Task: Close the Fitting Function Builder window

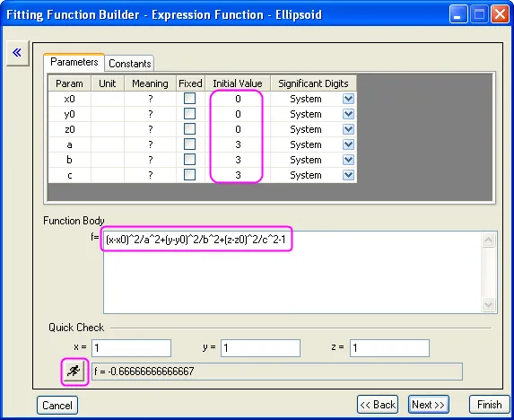Action: point(500,14)
